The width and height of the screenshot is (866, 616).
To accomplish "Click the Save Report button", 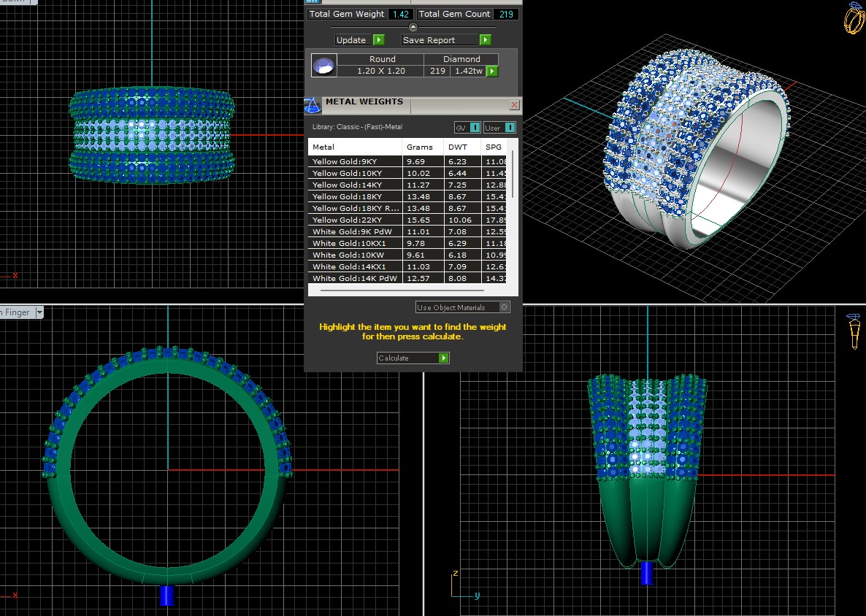I will tap(440, 40).
